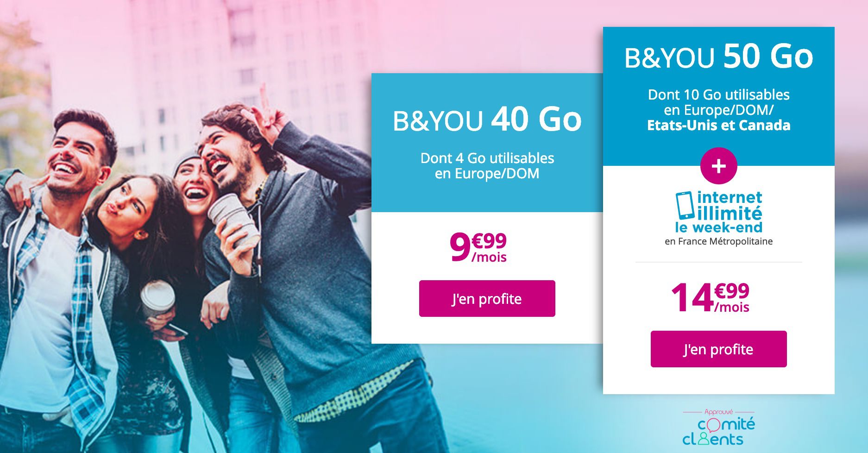Click the en Europe/DOM text in 40 Go card
Viewport: 868px width, 453px height.
click(487, 174)
